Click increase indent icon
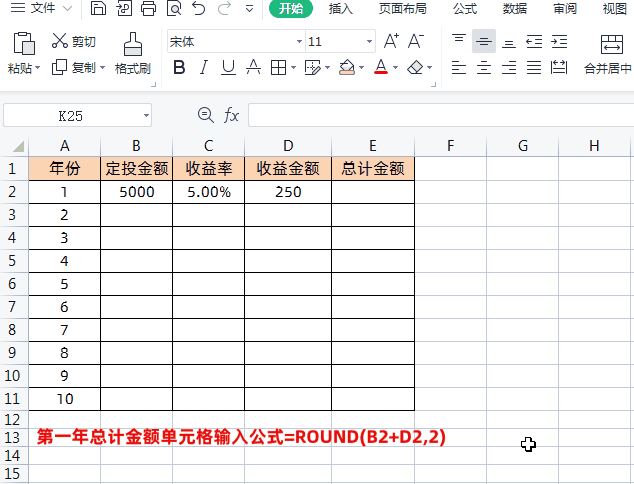 (x=559, y=41)
